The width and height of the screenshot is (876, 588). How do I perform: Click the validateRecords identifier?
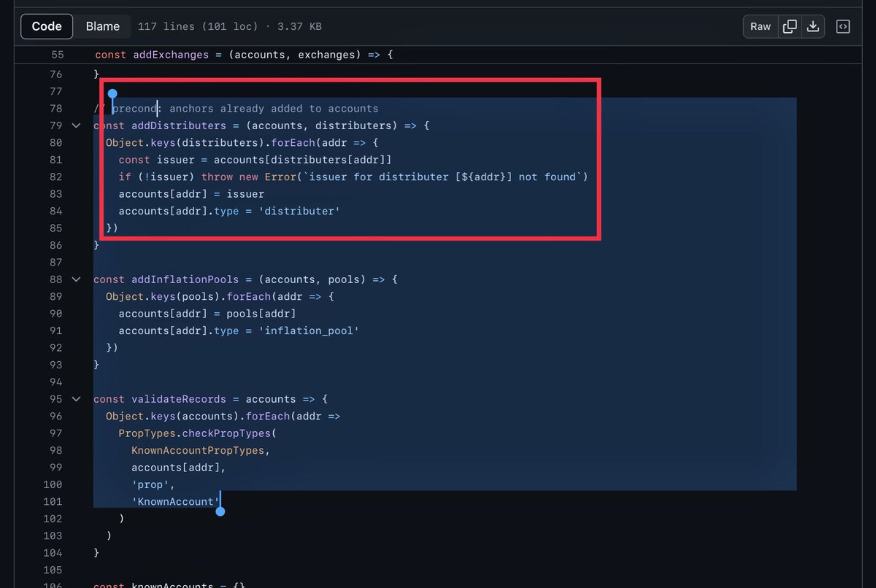pos(179,399)
